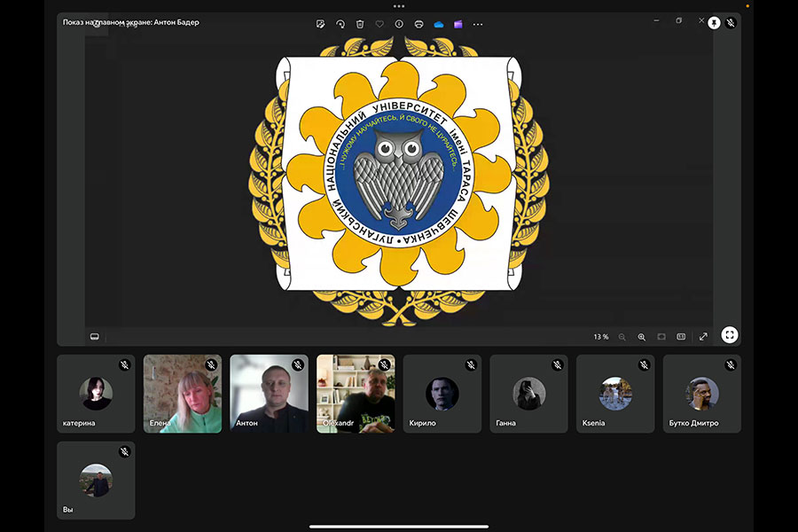Screen dimensions: 798x532
Task: Zoom in with the plus magnifier
Action: click(x=641, y=337)
